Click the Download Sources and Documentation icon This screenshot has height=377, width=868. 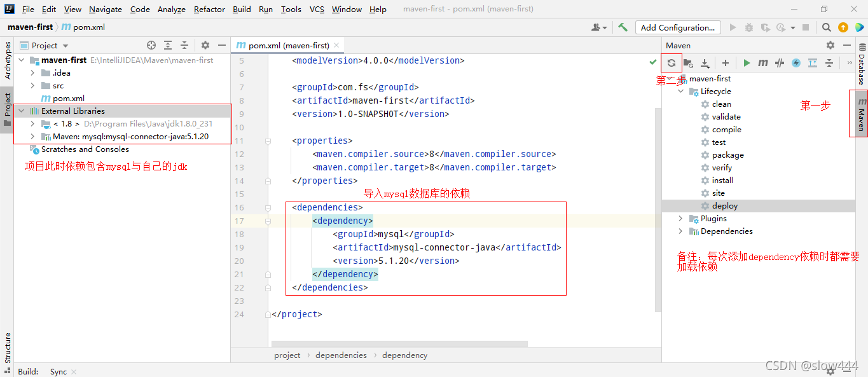[x=705, y=63]
